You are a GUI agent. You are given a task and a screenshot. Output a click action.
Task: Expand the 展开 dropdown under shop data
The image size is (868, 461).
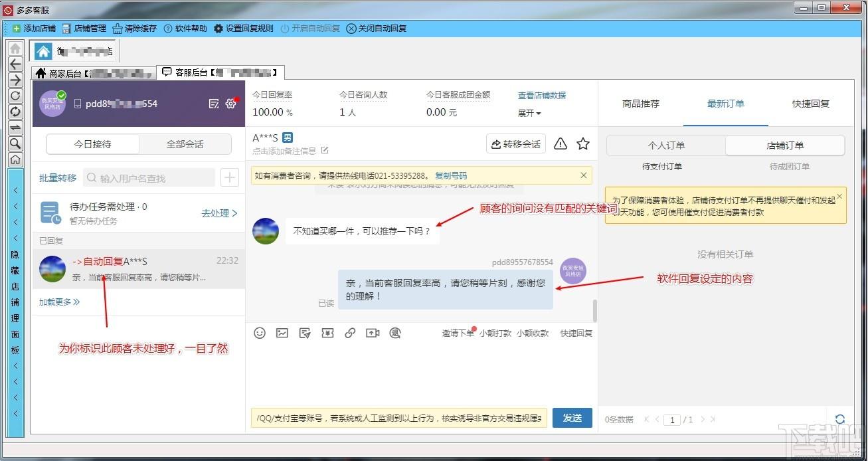tap(529, 113)
